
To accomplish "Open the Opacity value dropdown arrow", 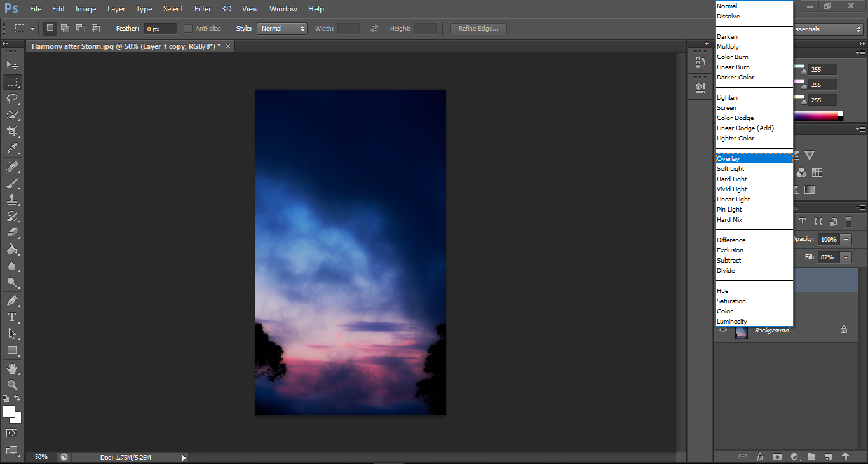I will pos(846,240).
